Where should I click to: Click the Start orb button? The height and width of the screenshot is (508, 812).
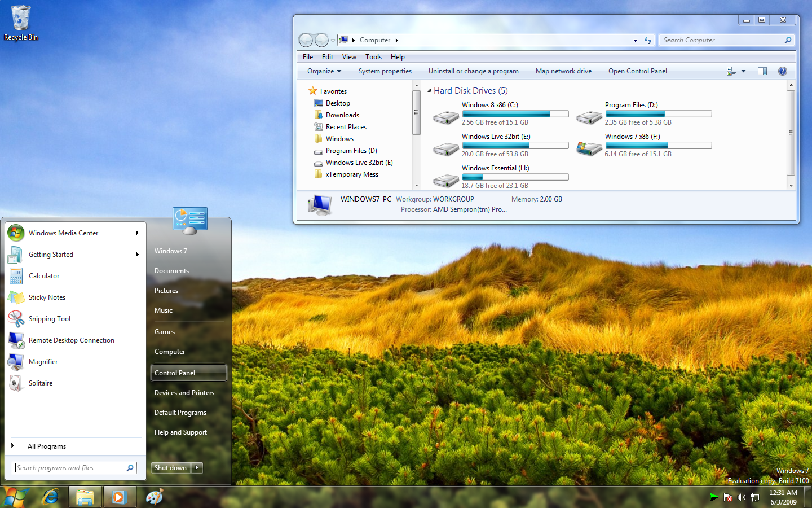coord(16,497)
